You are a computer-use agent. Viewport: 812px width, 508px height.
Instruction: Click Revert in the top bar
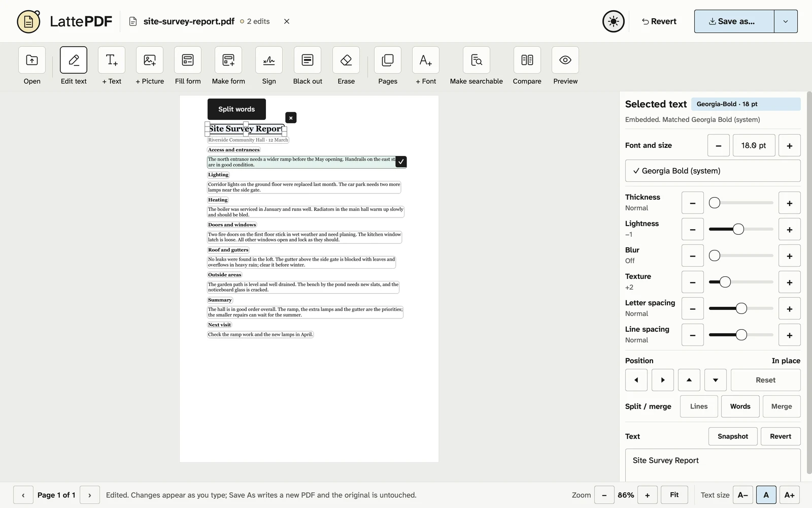coord(659,21)
